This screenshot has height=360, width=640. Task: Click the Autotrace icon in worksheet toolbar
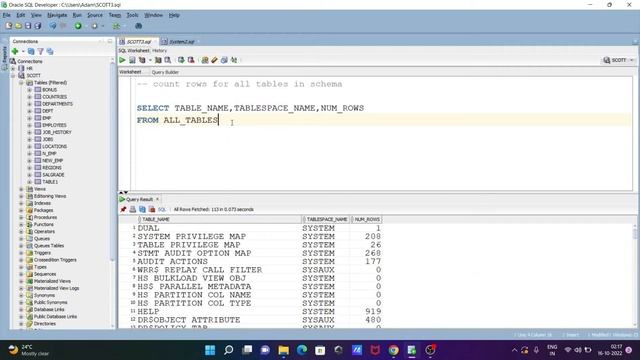coord(158,60)
